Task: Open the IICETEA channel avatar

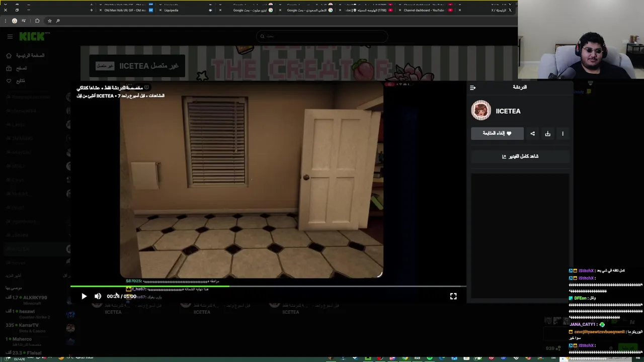Action: (481, 111)
